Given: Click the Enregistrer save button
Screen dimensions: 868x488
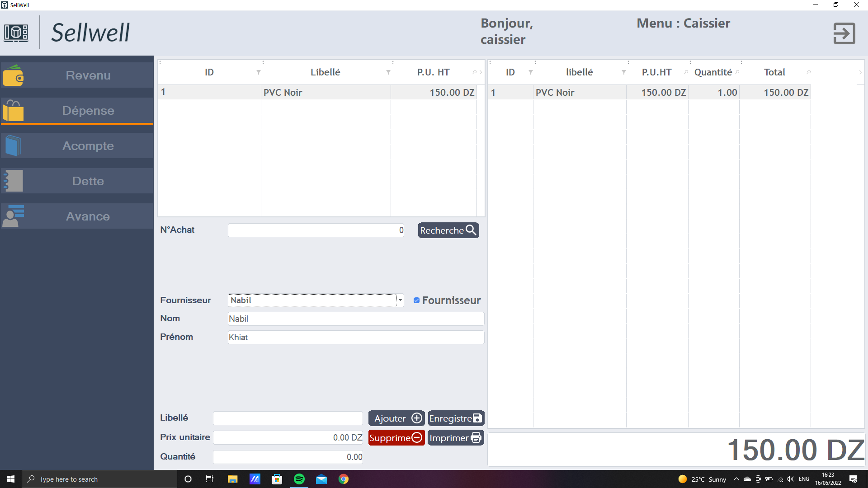Looking at the screenshot, I should (x=456, y=418).
